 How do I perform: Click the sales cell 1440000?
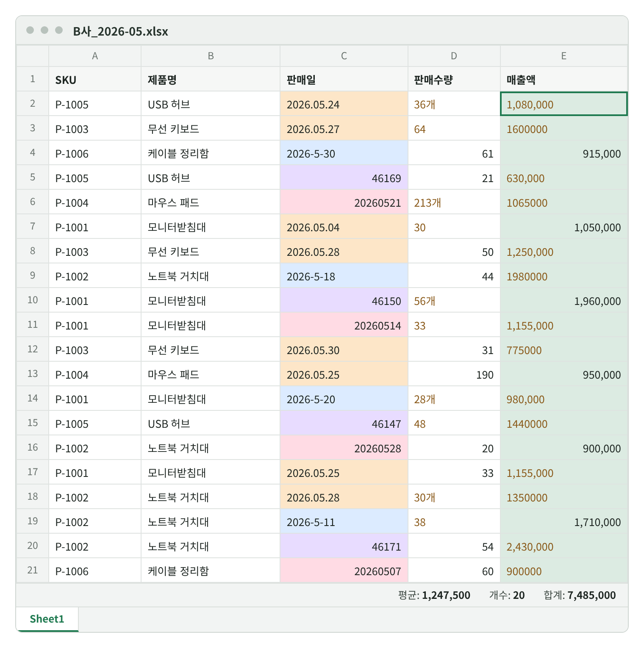(x=564, y=423)
